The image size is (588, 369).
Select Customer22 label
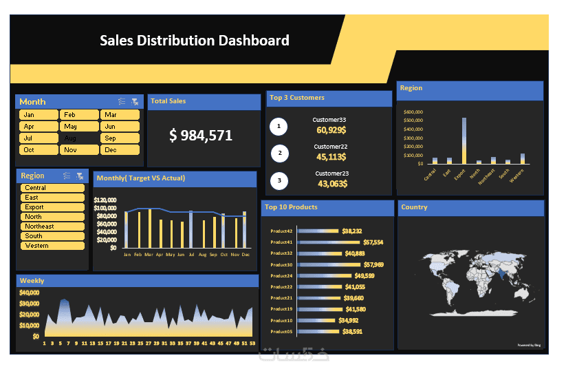(x=330, y=147)
